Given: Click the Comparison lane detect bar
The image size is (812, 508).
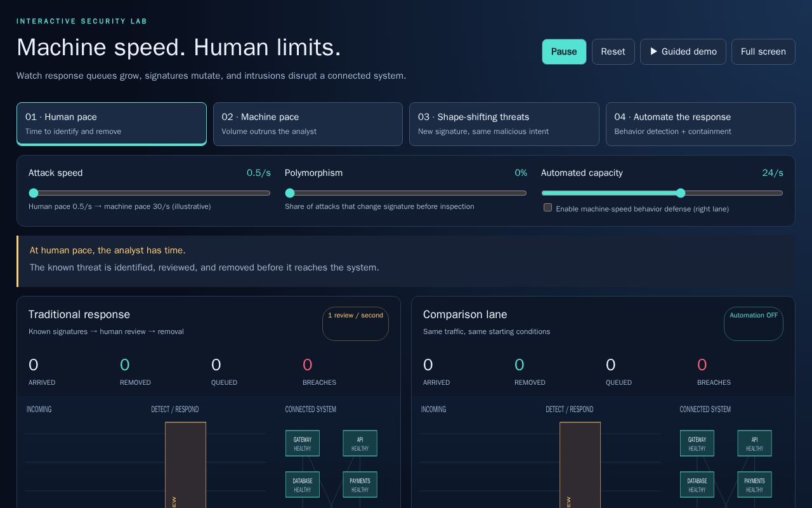Looking at the screenshot, I should pos(580,465).
